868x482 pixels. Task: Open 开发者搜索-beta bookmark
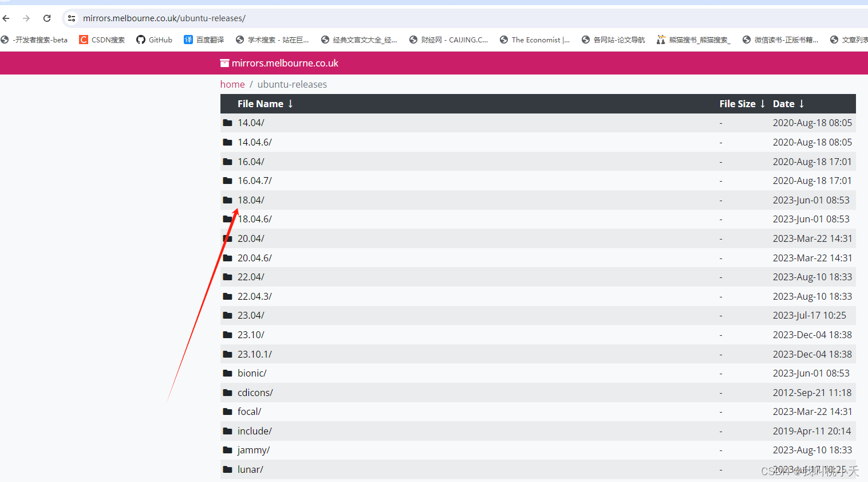tap(34, 40)
